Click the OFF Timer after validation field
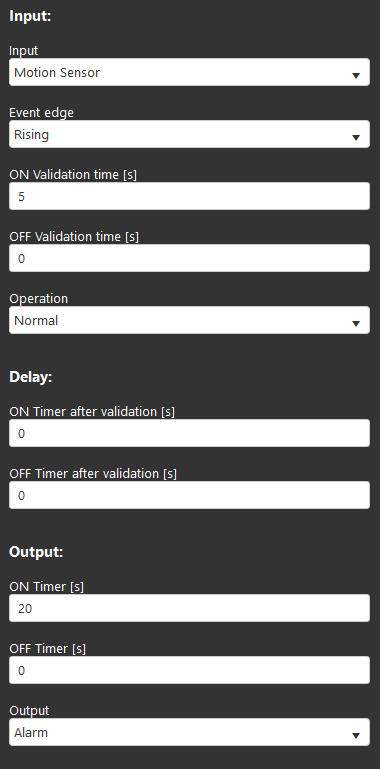The width and height of the screenshot is (381, 769). coord(189,495)
